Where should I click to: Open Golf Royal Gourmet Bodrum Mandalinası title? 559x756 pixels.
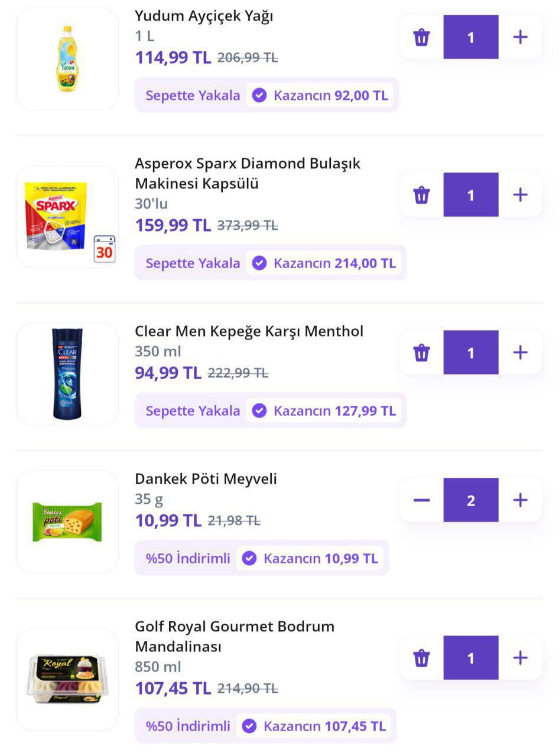234,636
